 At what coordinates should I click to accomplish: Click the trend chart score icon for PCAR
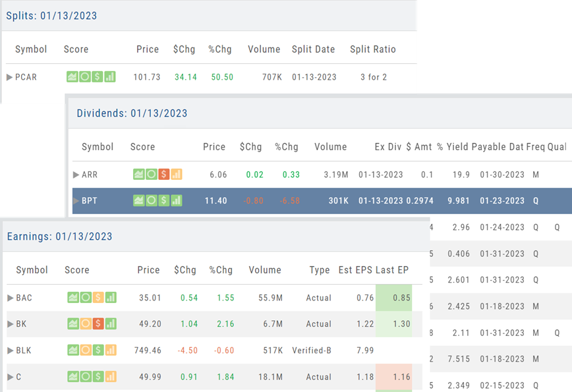(72, 77)
